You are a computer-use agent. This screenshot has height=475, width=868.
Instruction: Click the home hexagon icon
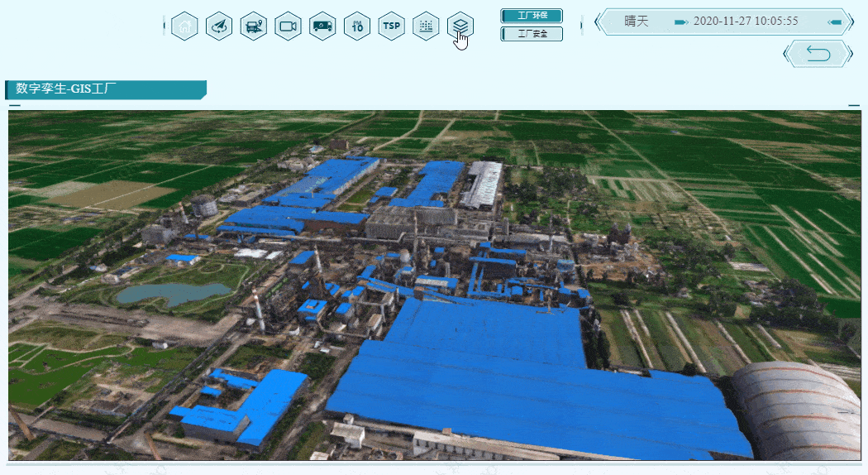pos(184,26)
